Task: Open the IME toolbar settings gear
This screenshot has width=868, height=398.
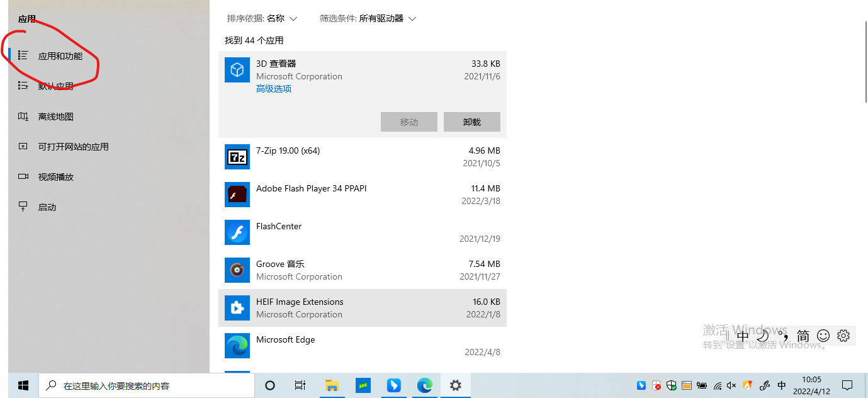Action: point(843,336)
